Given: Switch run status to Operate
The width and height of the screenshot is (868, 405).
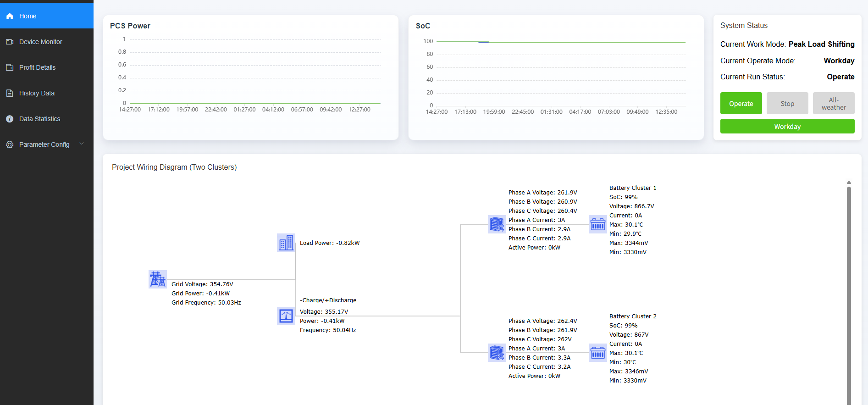Looking at the screenshot, I should click(741, 104).
